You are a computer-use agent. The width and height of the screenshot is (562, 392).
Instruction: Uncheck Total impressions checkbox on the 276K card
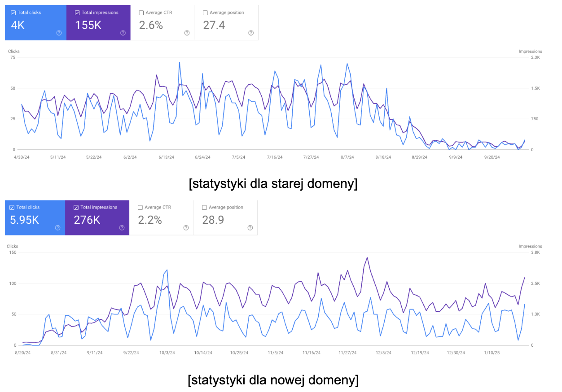coord(76,207)
